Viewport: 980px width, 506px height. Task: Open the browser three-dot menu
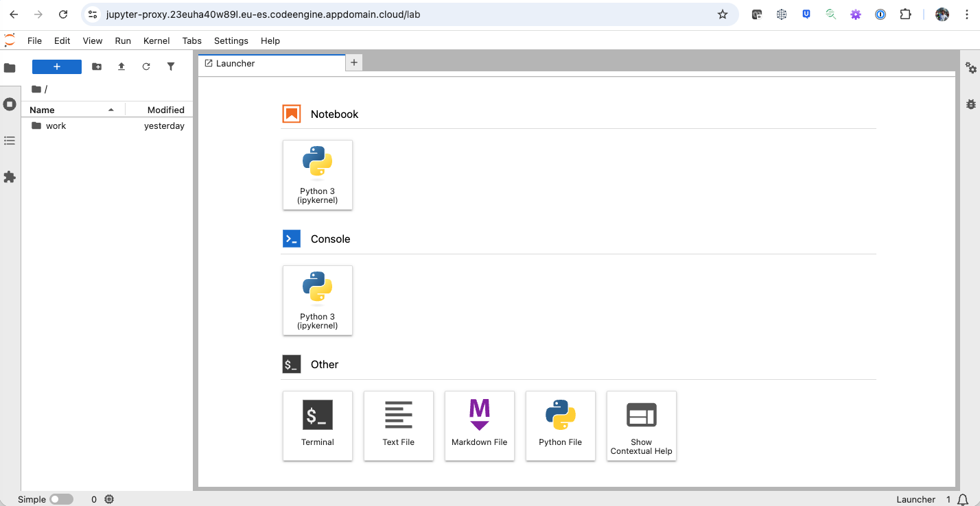point(966,14)
